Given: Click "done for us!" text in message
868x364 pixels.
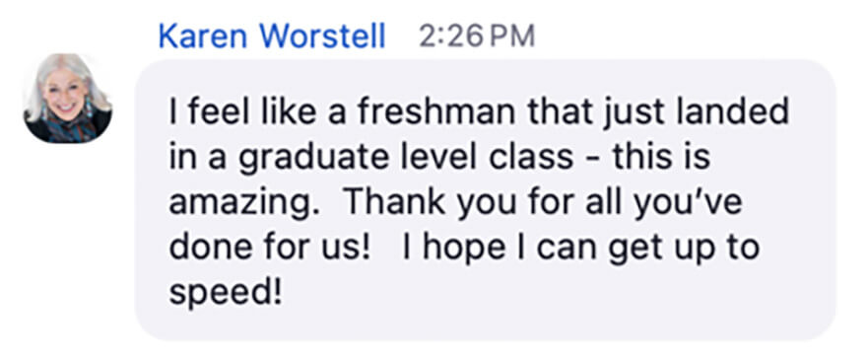Looking at the screenshot, I should (x=269, y=248).
